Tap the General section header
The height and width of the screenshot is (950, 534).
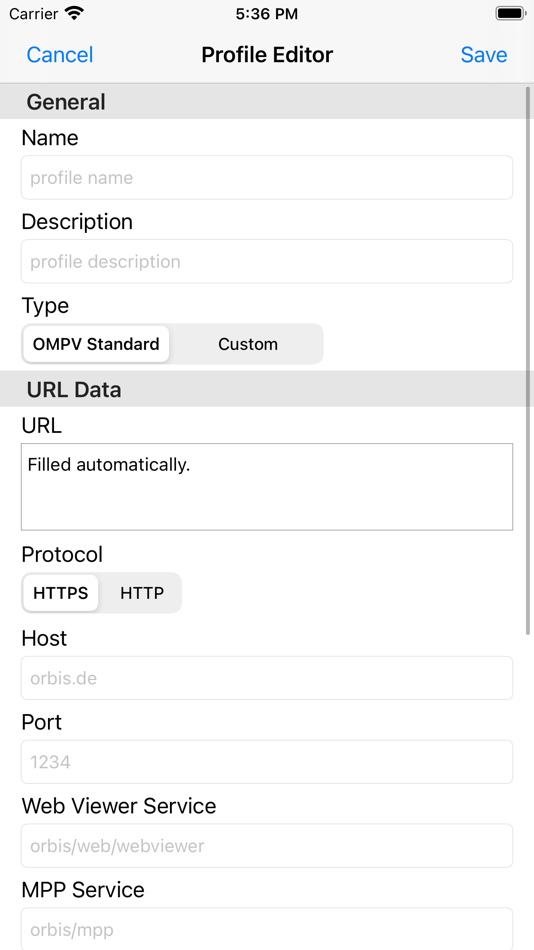click(x=267, y=102)
